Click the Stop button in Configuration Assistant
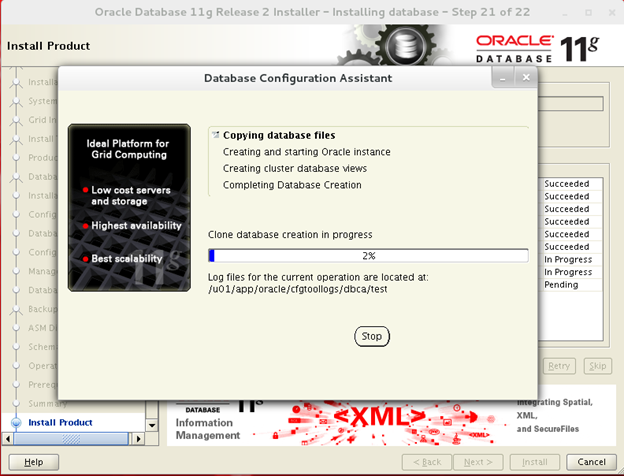The width and height of the screenshot is (624, 476). click(372, 336)
